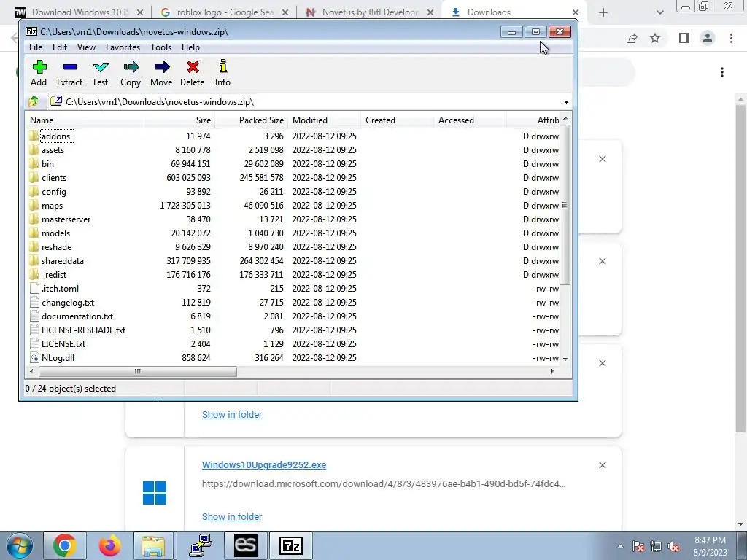Click Show in folder under Windows10Upgrade9252.exe

point(232,516)
